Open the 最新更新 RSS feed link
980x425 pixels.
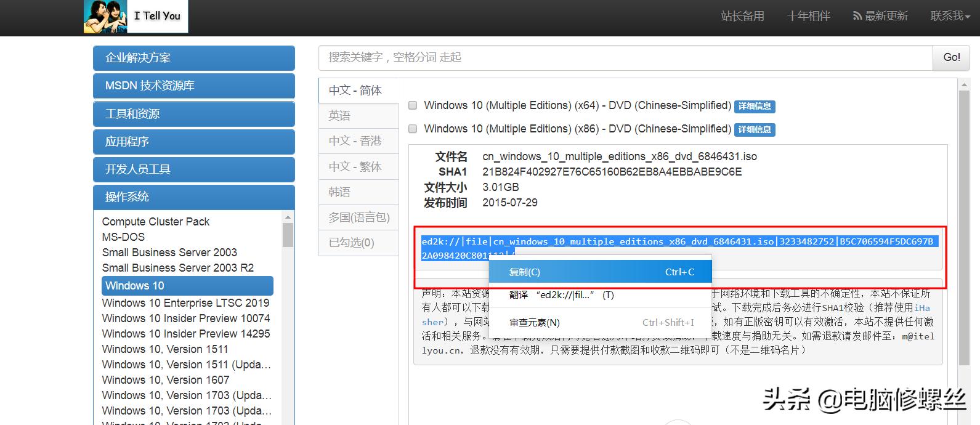click(x=880, y=16)
